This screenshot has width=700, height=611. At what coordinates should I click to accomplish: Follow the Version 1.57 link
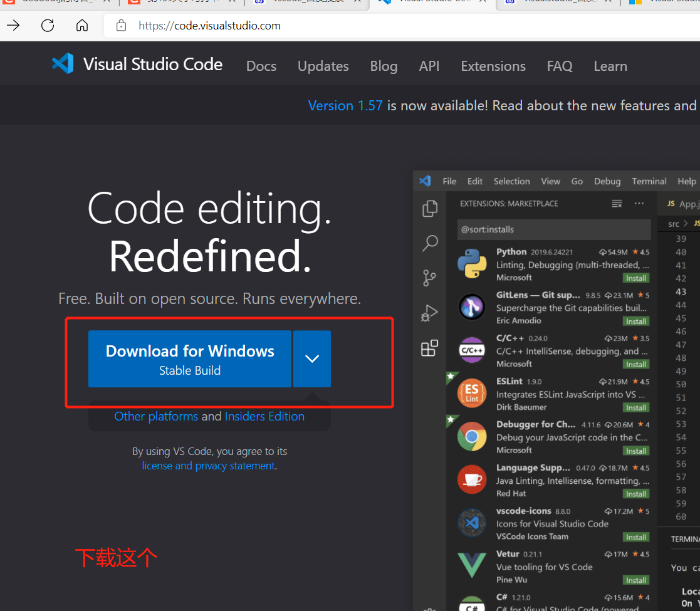tap(345, 106)
